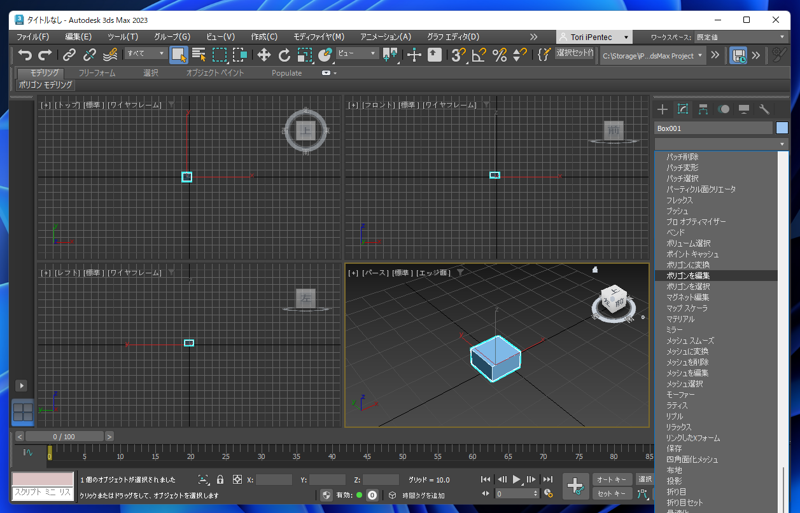Click Use Pivot Point Center icon
Image resolution: width=800 pixels, height=513 pixels.
point(390,55)
